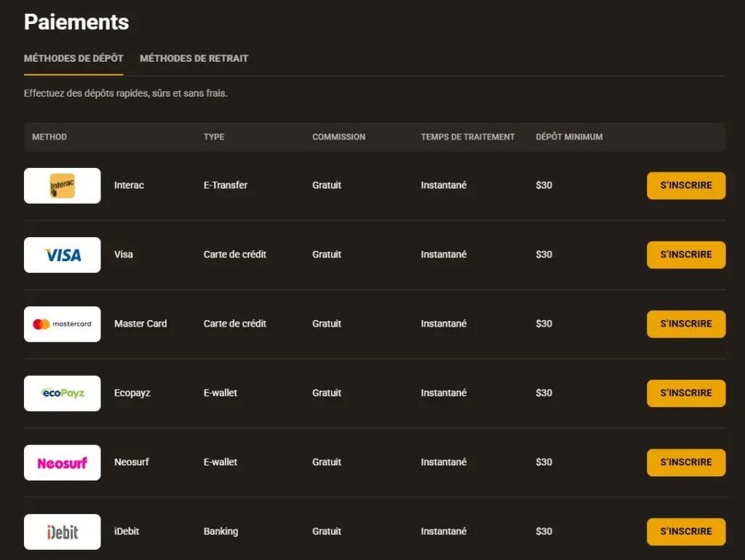Image resolution: width=745 pixels, height=560 pixels.
Task: Click $30 minimum in Master Card row
Action: coord(544,324)
